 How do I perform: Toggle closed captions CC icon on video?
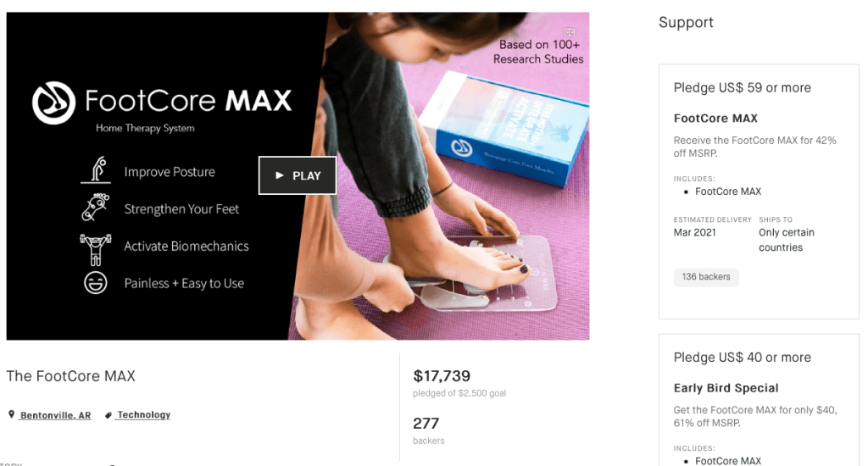point(570,32)
